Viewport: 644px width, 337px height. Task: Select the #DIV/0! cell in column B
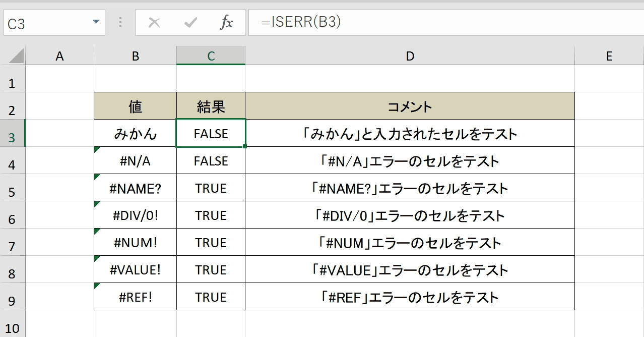click(x=135, y=215)
